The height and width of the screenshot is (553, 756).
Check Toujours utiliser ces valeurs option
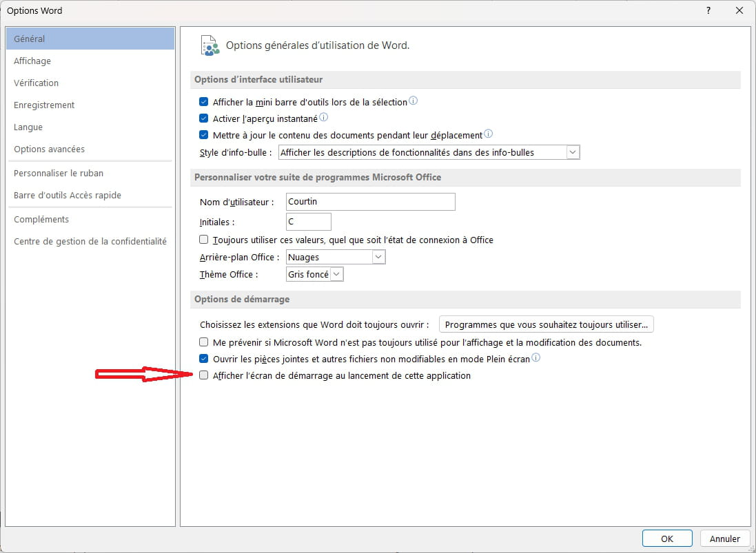204,240
